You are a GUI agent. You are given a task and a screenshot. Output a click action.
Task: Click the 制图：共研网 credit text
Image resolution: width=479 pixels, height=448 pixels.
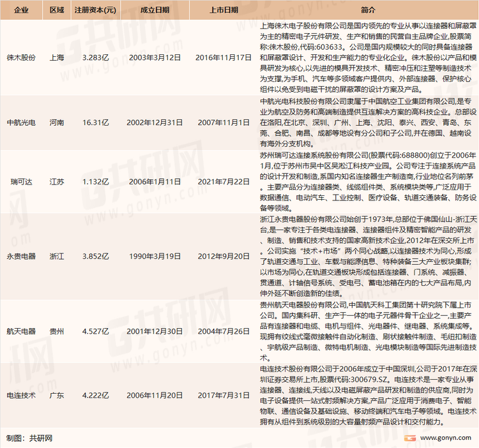(x=29, y=438)
